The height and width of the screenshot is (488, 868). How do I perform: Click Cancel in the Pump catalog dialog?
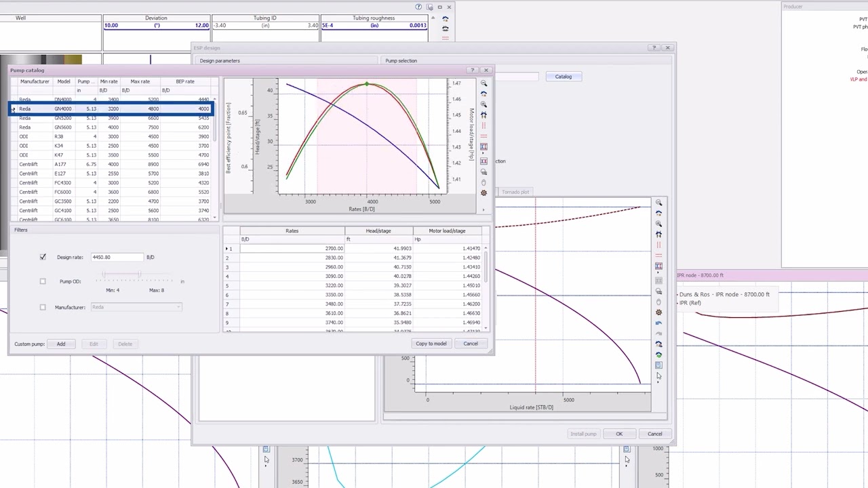pos(471,344)
